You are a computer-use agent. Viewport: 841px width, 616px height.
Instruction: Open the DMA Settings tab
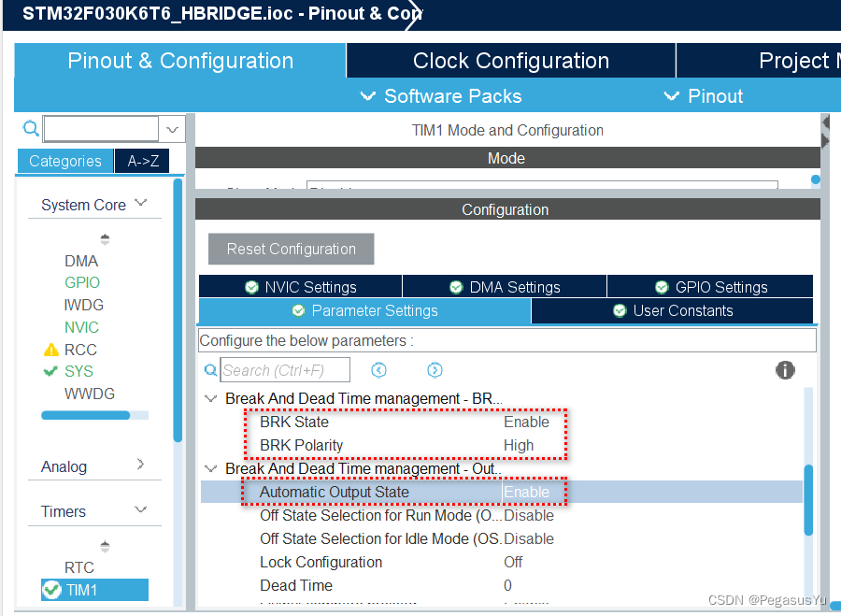(505, 287)
